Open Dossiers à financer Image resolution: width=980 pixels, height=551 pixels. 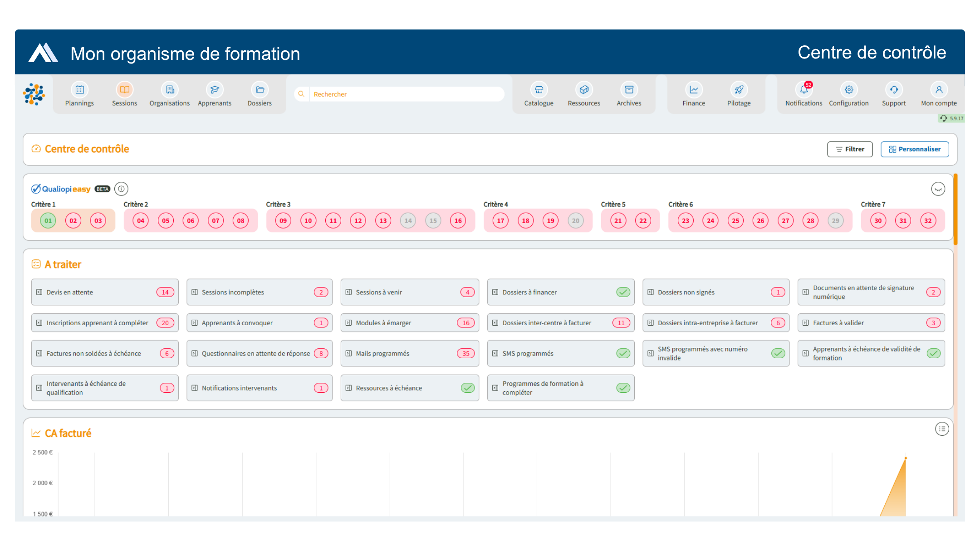tap(561, 292)
